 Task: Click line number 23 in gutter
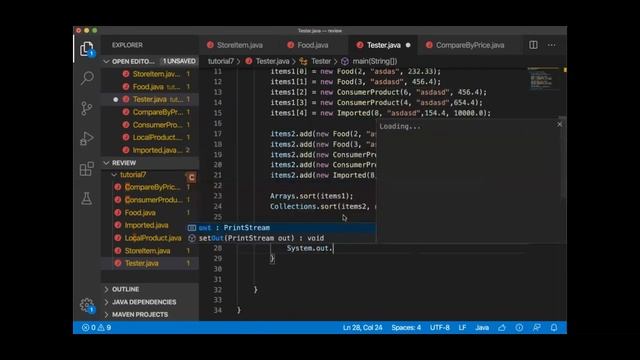218,196
